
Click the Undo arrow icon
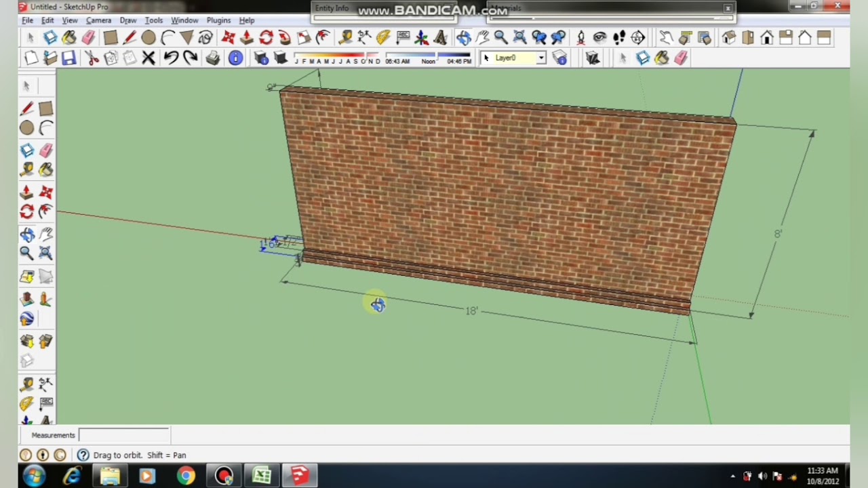click(x=171, y=58)
